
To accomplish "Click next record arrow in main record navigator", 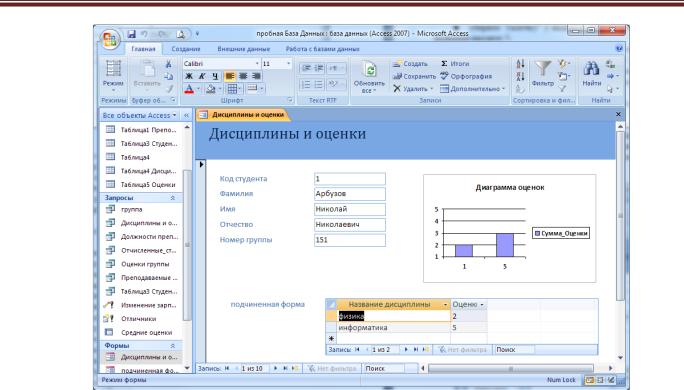I will point(275,368).
